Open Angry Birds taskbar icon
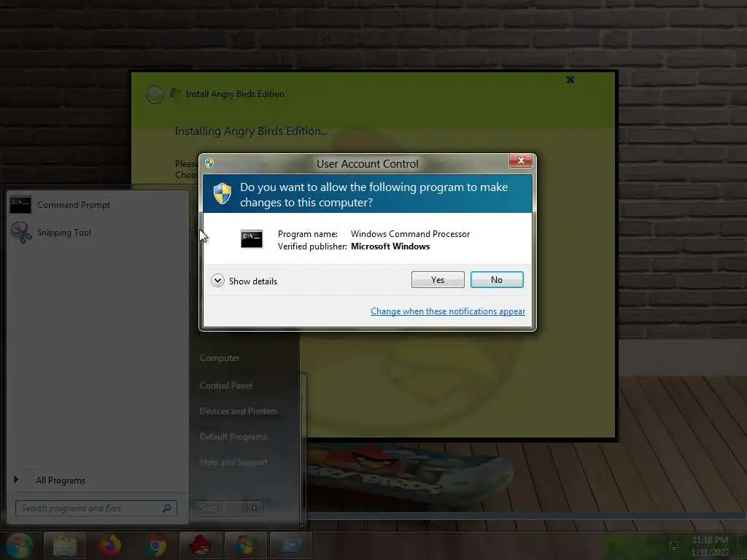The width and height of the screenshot is (747, 560). [x=200, y=545]
